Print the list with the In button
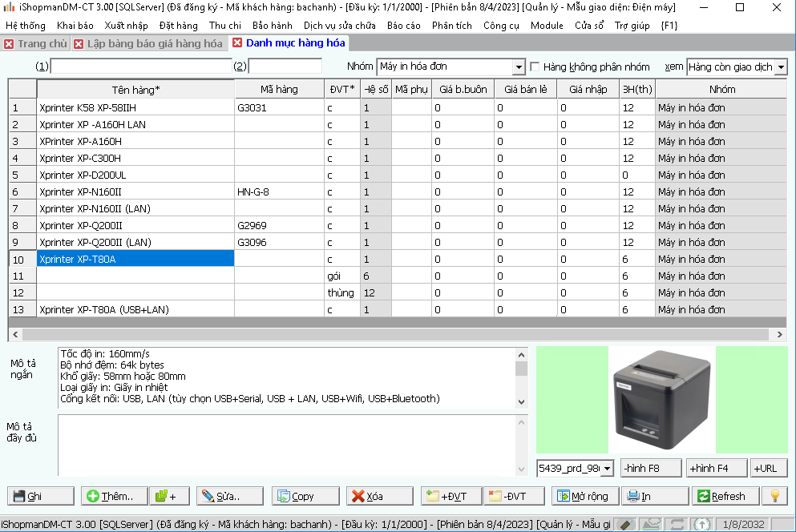 (x=655, y=496)
